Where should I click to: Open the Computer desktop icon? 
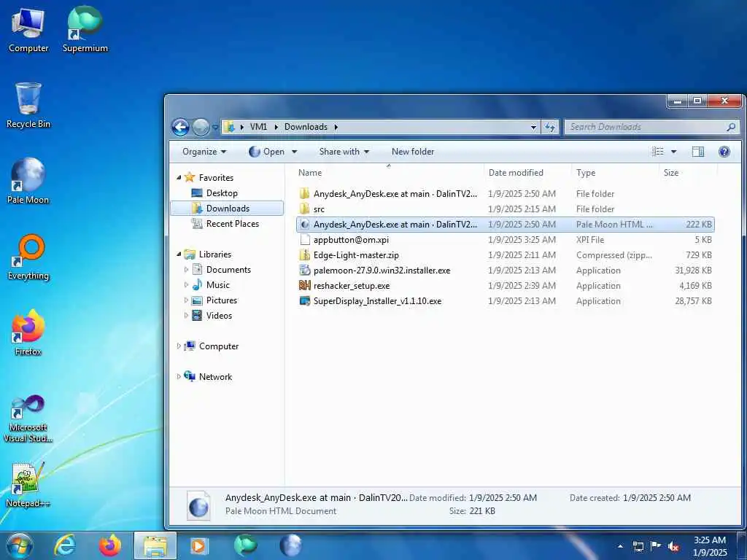[x=28, y=30]
